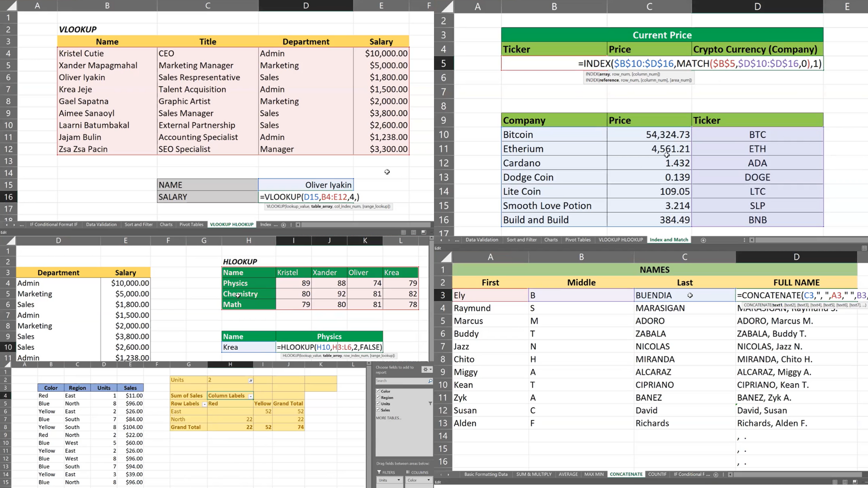Image resolution: width=868 pixels, height=488 pixels.
Task: Add new sheet in the CONCATENATE workbook tab bar
Action: pyautogui.click(x=716, y=474)
